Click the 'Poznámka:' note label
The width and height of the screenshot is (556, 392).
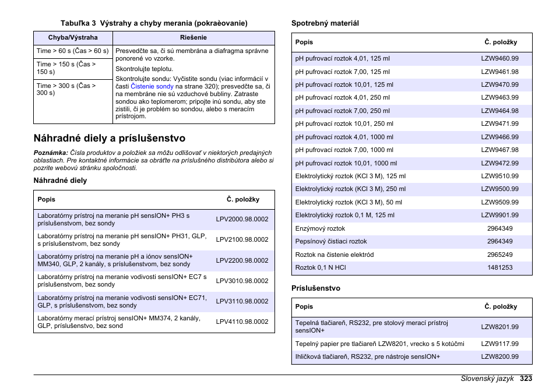tap(51, 153)
